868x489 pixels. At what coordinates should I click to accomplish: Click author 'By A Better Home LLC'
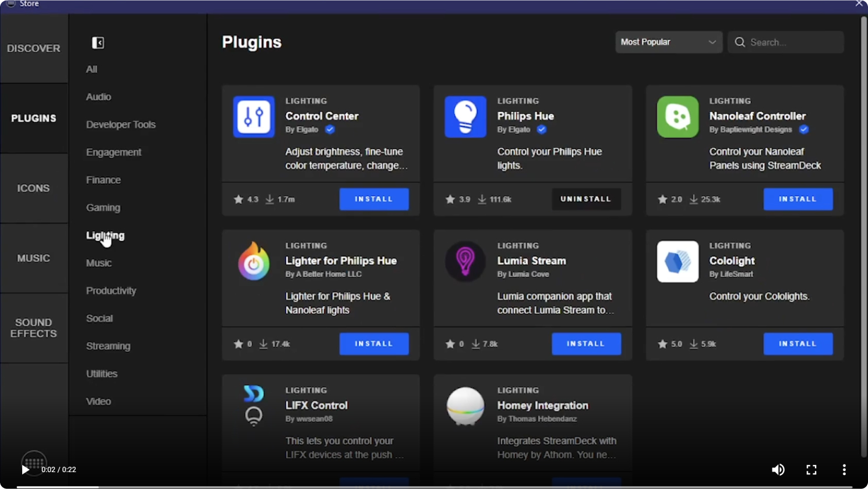(323, 275)
